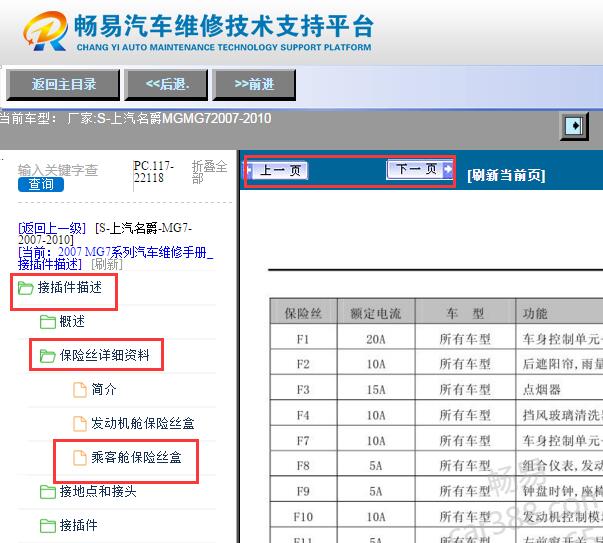603x543 pixels.
Task: Click the 简介 page icon
Action: 80,390
